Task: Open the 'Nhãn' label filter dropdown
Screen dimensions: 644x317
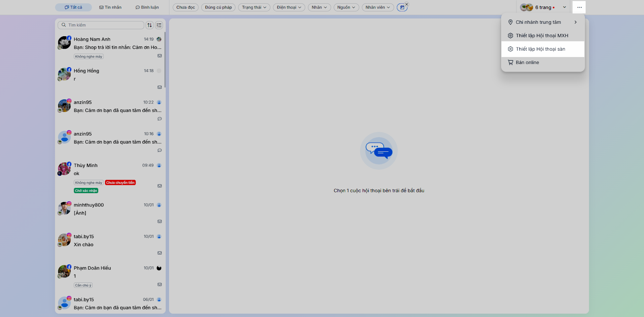Action: (x=319, y=7)
